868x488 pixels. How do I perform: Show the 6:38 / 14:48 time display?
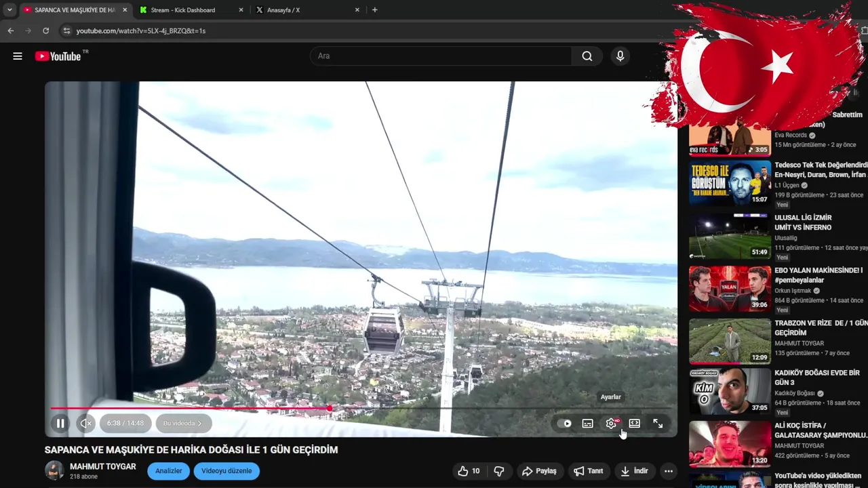(125, 424)
